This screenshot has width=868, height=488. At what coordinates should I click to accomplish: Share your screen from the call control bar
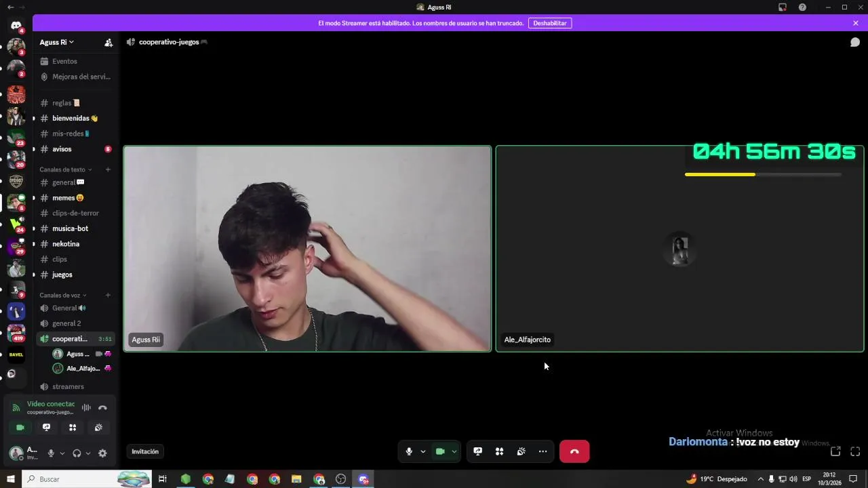point(477,451)
